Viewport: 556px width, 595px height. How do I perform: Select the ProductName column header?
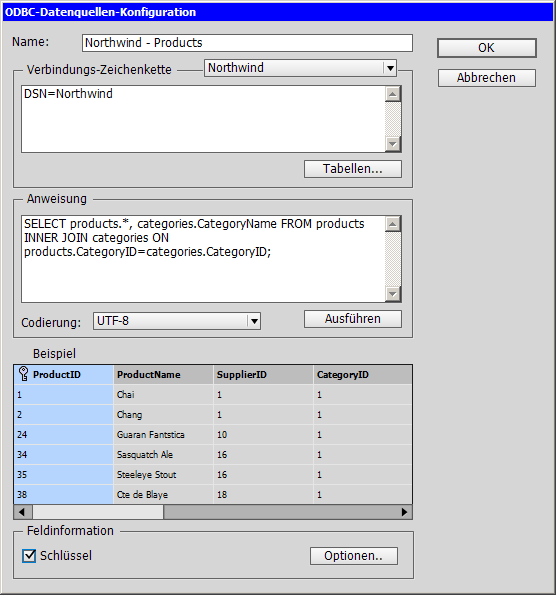click(x=163, y=375)
